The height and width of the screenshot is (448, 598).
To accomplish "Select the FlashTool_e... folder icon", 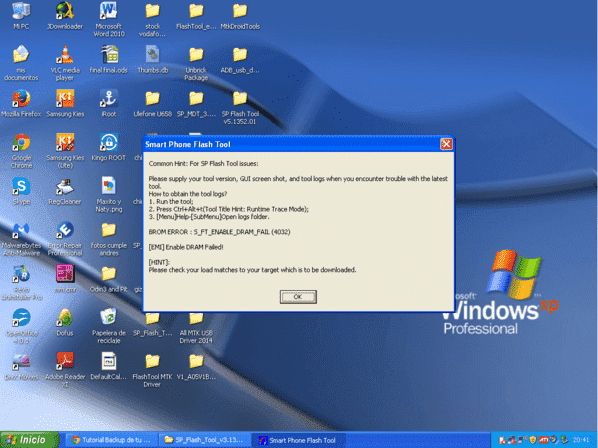I will point(196,16).
